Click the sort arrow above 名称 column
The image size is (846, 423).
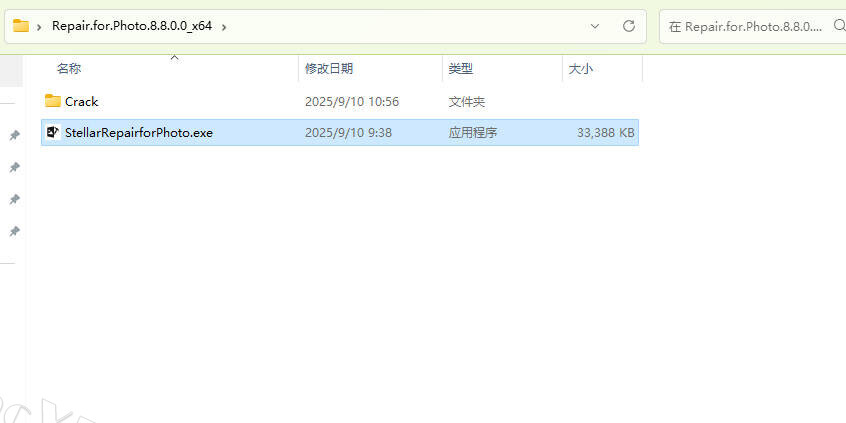click(x=174, y=57)
